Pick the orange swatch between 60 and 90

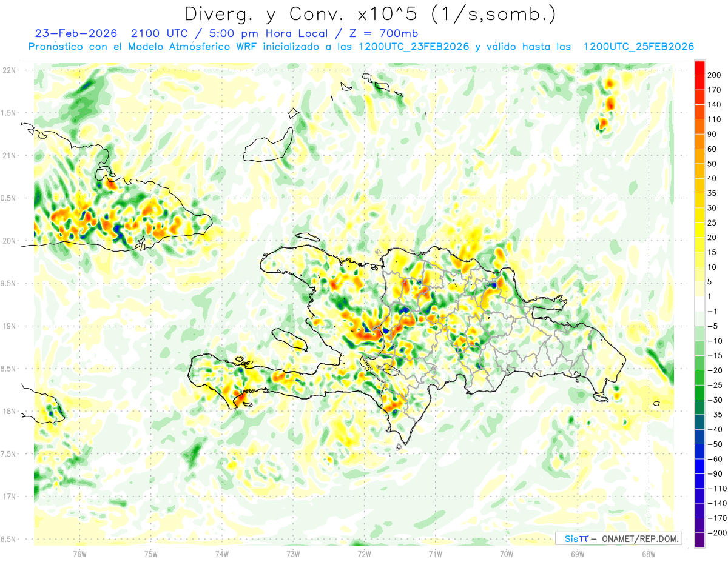[x=699, y=141]
